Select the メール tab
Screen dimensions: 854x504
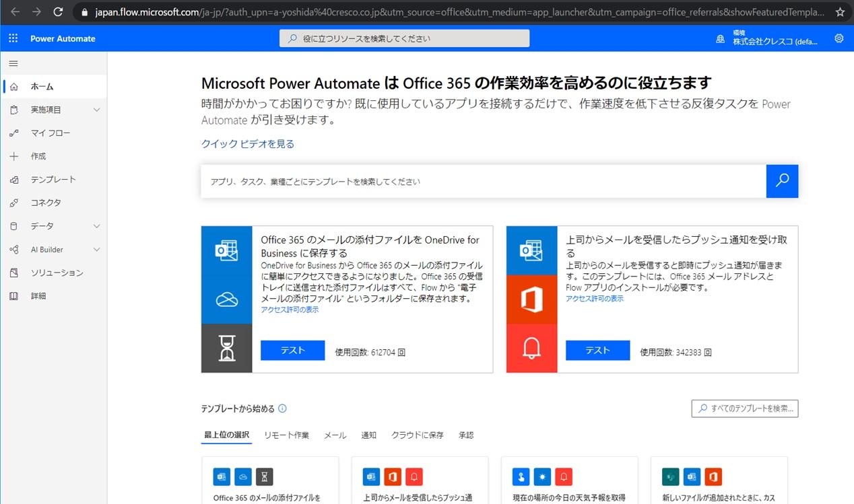(x=335, y=435)
